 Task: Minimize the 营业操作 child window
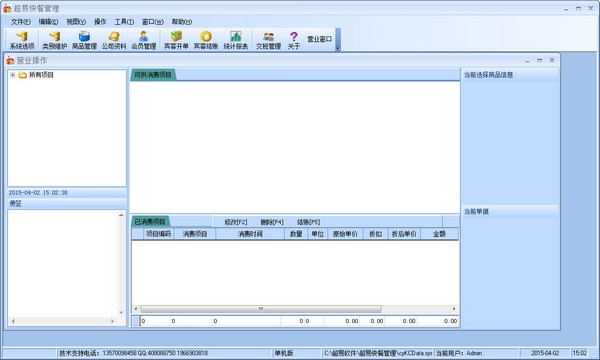(527, 60)
